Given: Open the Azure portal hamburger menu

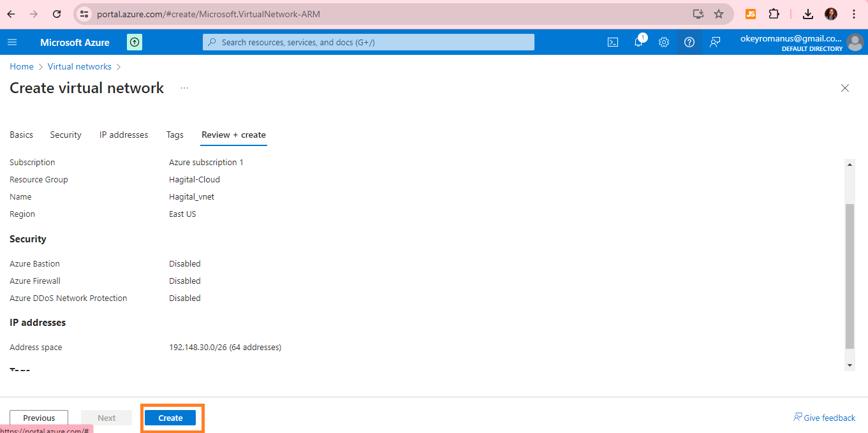Looking at the screenshot, I should [x=12, y=42].
